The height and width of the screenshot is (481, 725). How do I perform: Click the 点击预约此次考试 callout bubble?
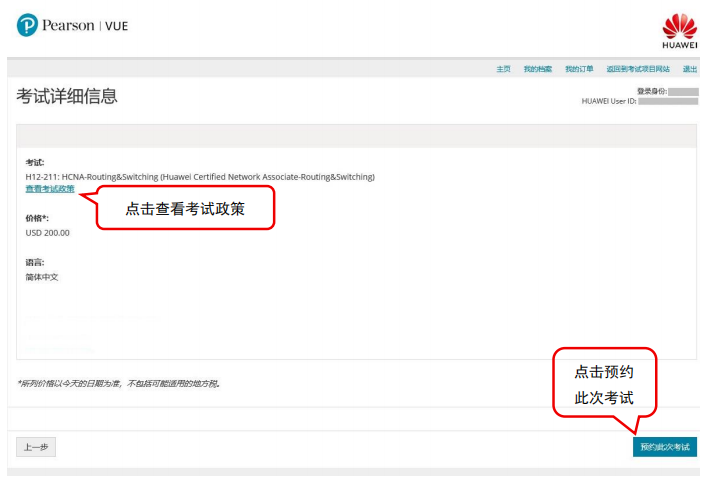point(603,384)
